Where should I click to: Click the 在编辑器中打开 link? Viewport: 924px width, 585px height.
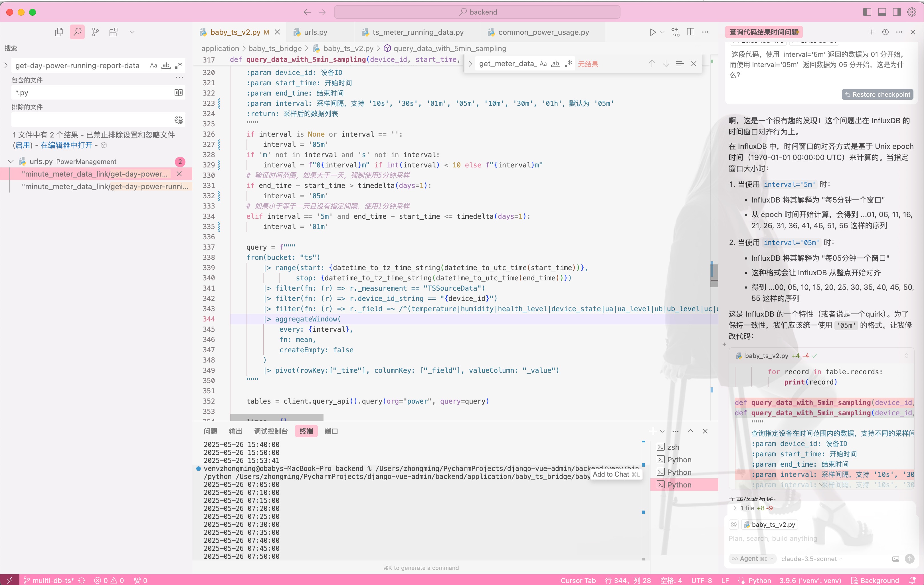66,145
